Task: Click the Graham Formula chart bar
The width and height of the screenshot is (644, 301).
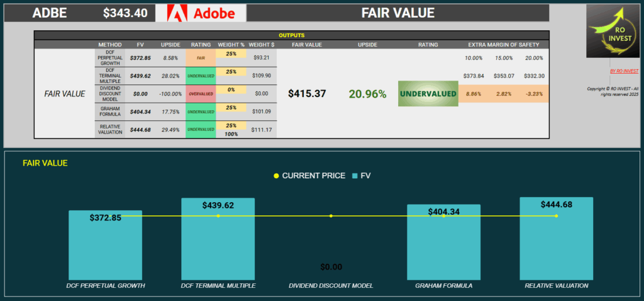Action: click(x=443, y=242)
